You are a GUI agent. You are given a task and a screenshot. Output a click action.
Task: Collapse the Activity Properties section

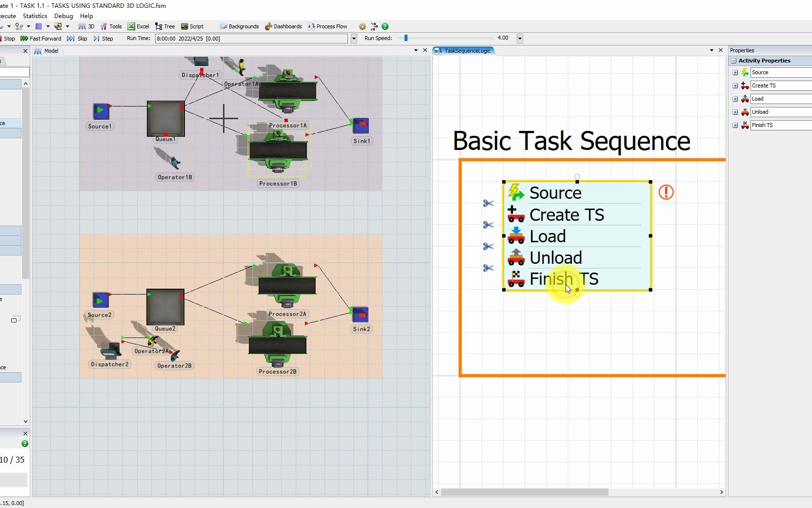pos(734,61)
